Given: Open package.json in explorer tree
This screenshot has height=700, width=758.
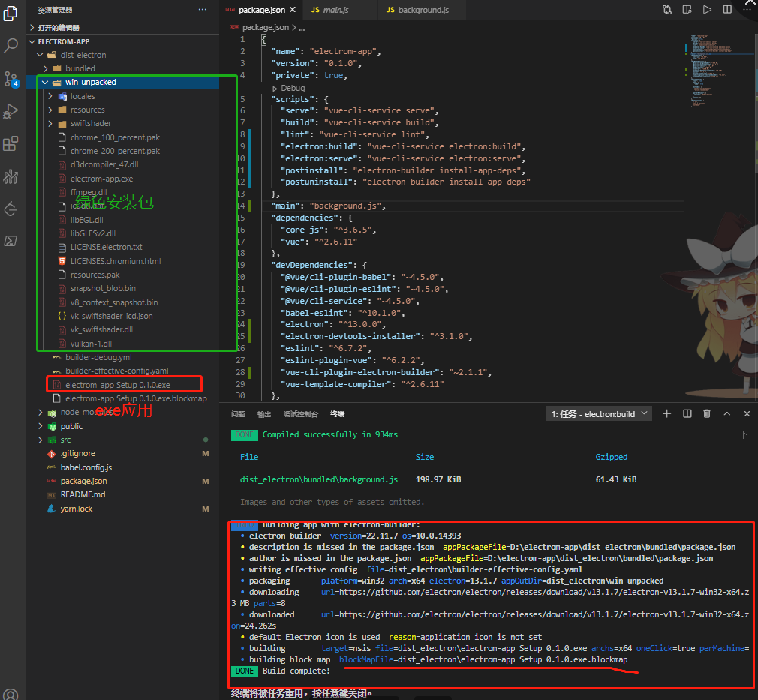Looking at the screenshot, I should click(x=123, y=481).
